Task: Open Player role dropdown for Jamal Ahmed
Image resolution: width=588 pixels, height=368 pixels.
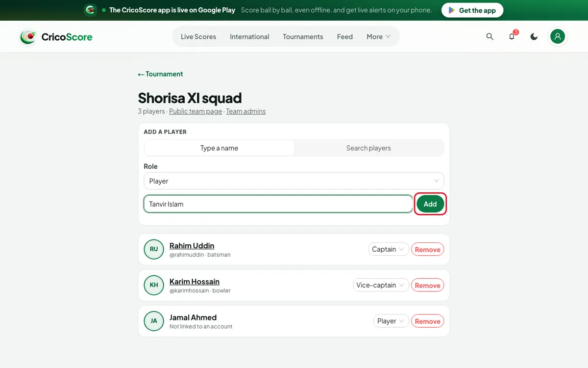Action: (391, 321)
